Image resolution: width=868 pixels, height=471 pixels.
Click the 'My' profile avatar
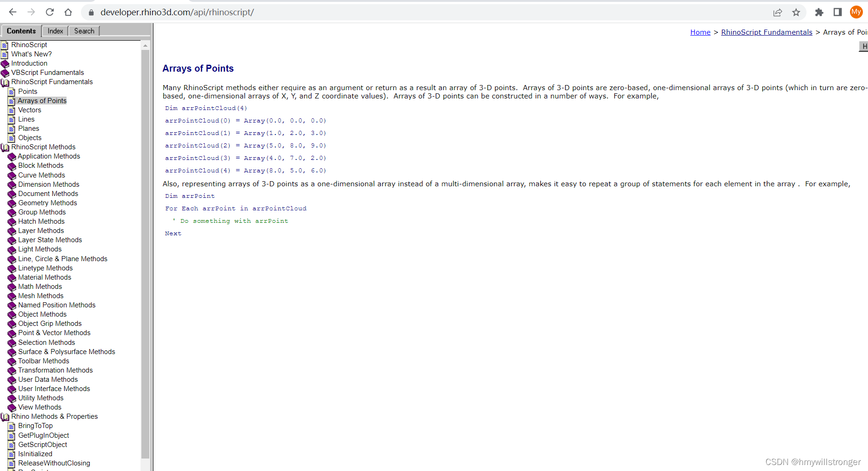point(856,12)
